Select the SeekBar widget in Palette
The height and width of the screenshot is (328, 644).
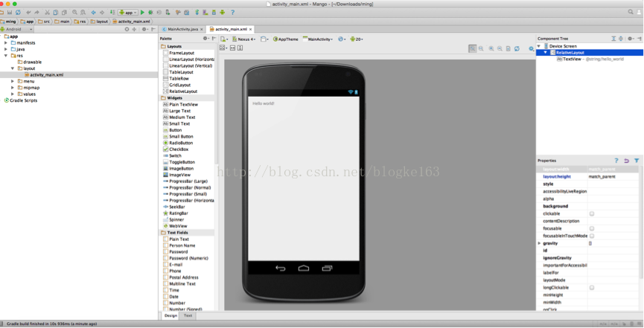pyautogui.click(x=177, y=207)
